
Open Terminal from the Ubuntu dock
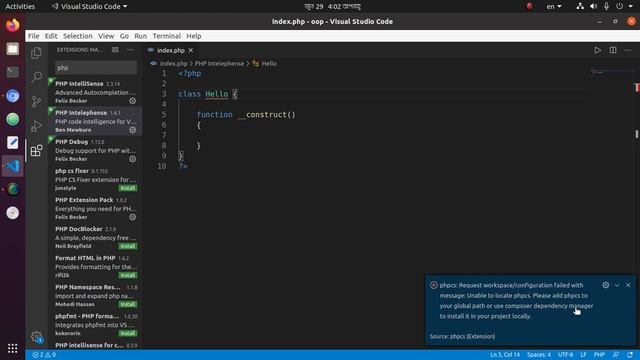coord(13,72)
